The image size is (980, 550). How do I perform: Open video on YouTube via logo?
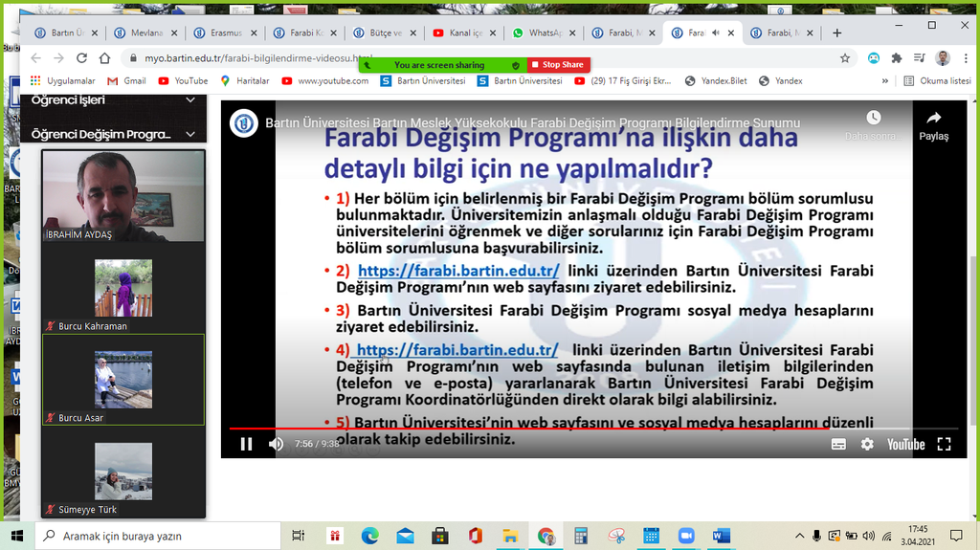pyautogui.click(x=905, y=445)
